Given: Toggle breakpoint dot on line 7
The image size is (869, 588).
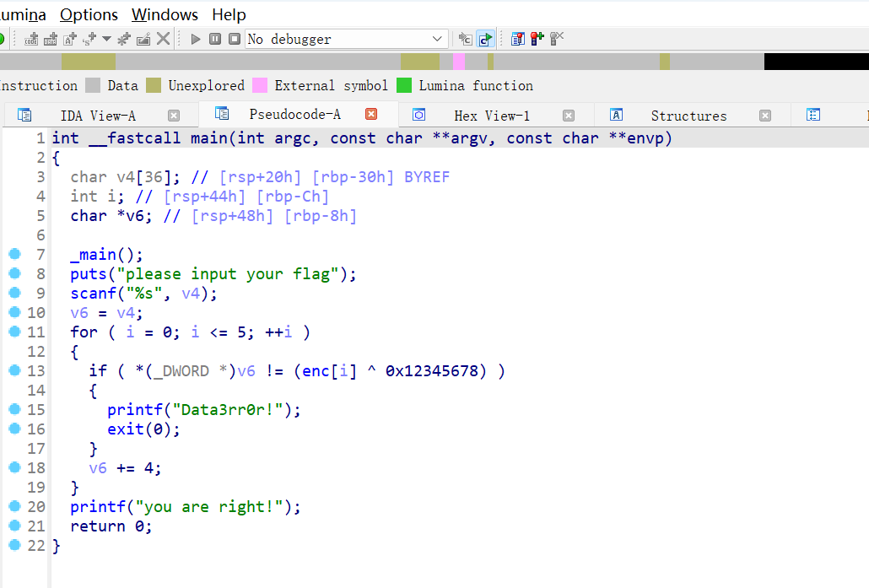Looking at the screenshot, I should coord(15,254).
